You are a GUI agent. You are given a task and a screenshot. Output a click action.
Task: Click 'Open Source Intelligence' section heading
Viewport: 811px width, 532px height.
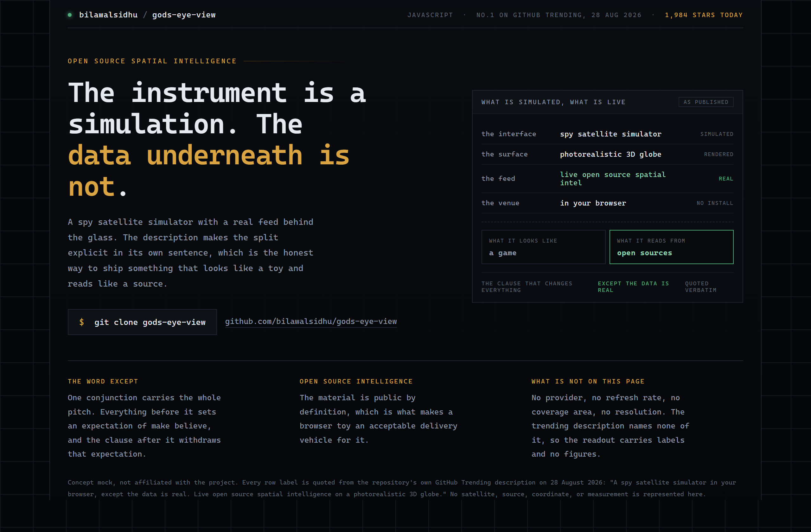coord(356,381)
